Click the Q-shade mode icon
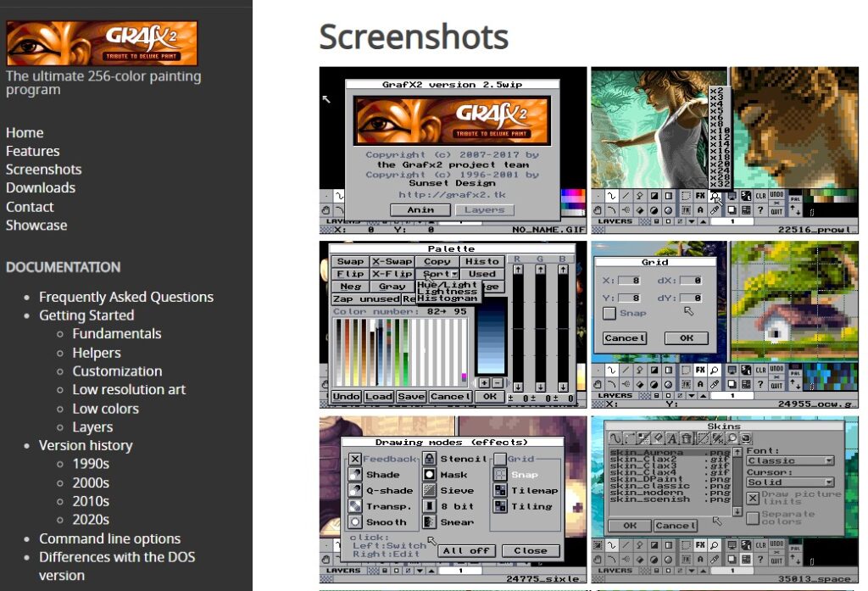Viewport: 868px width, 591px height. coord(355,491)
